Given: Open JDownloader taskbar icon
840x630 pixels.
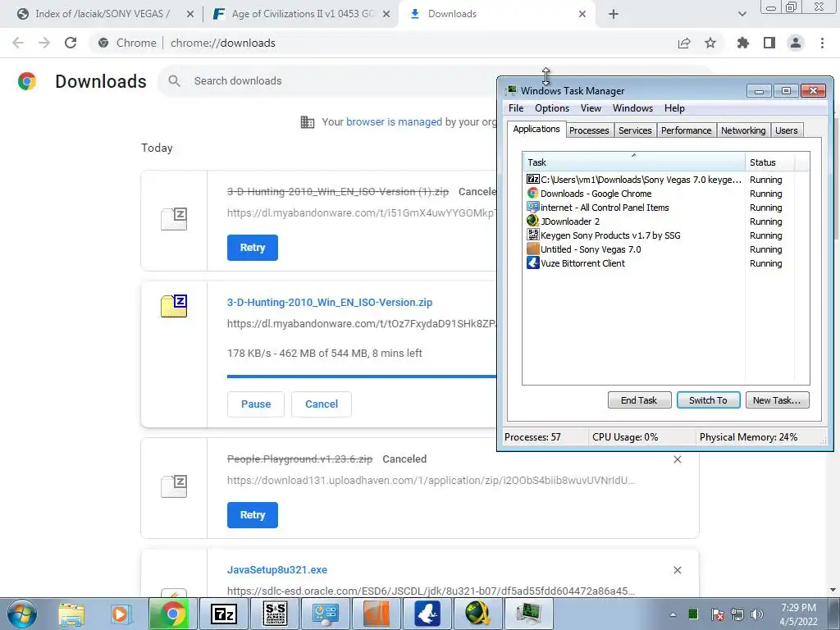Looking at the screenshot, I should (x=478, y=614).
